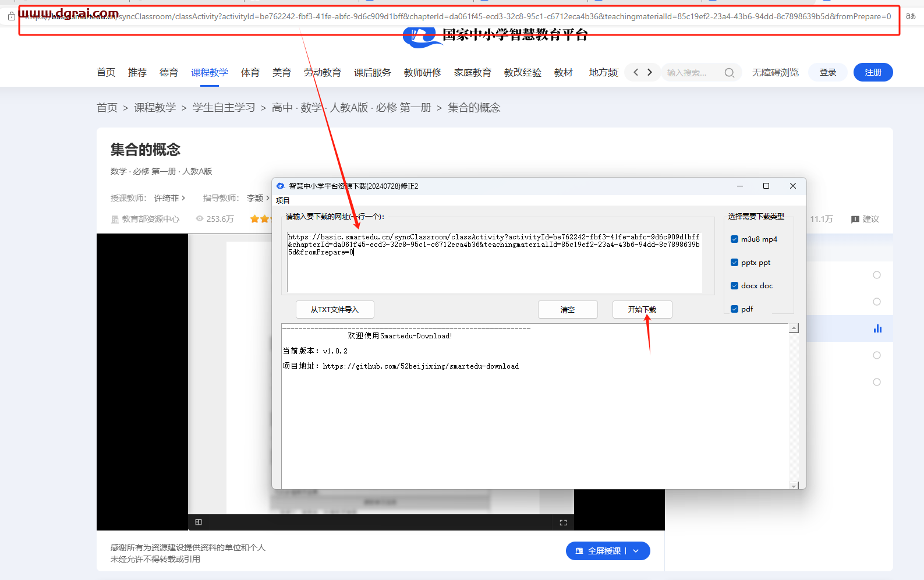Minimize the downloader window
This screenshot has width=924, height=580.
[740, 186]
